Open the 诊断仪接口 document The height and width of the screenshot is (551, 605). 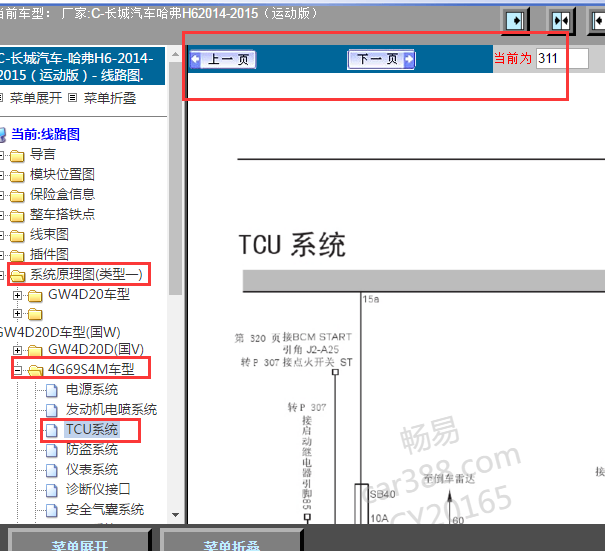(x=98, y=489)
